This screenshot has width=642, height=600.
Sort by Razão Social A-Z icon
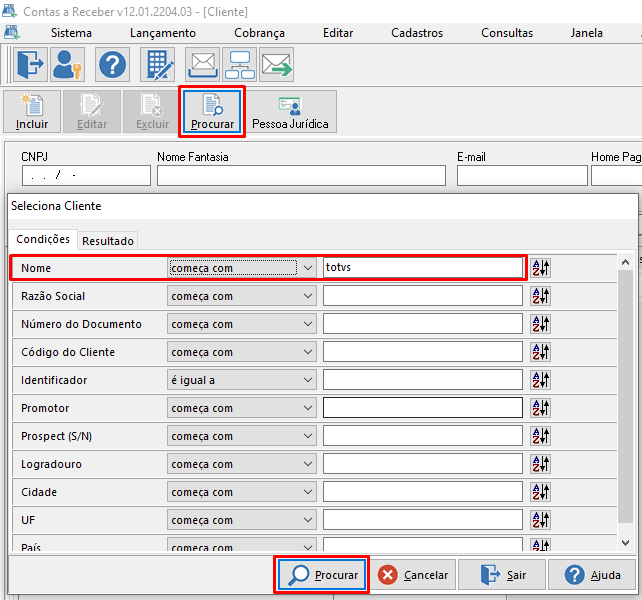(x=540, y=296)
